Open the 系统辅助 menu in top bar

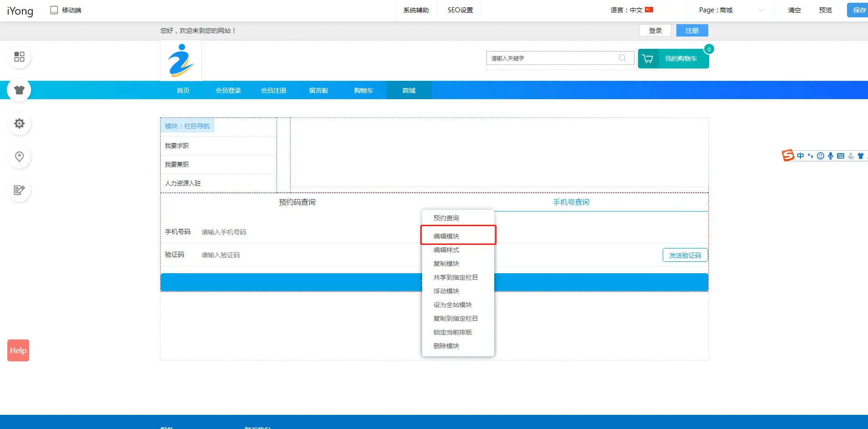(x=416, y=10)
